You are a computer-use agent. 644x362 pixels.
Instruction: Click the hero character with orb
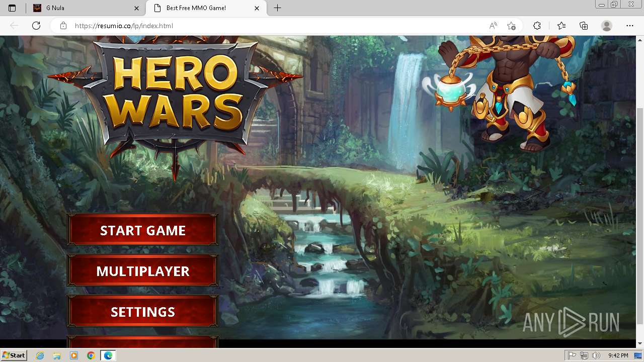(501, 93)
